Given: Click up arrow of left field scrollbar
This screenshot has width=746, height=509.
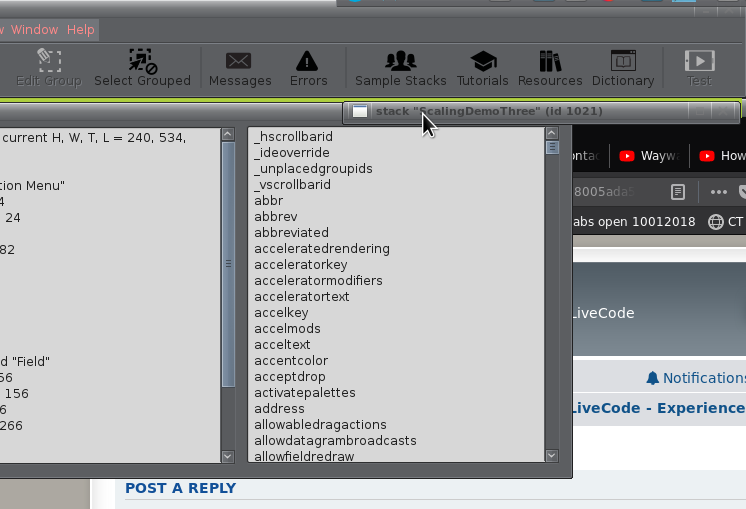Looking at the screenshot, I should pos(228,135).
